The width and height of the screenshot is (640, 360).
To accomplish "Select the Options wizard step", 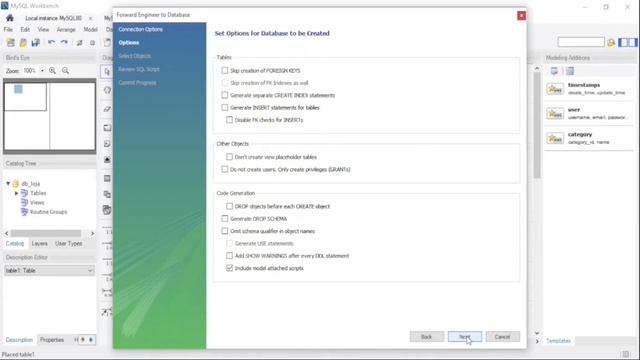I will 129,42.
